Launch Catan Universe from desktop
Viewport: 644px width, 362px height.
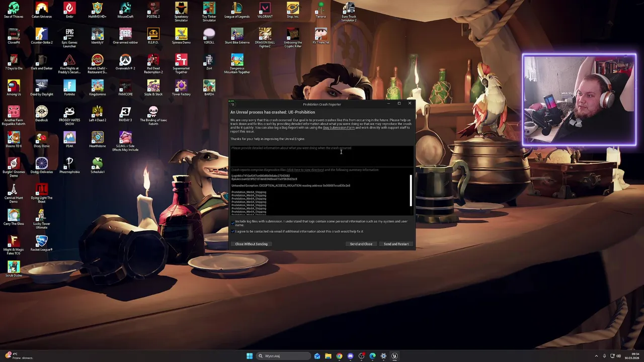click(x=42, y=10)
